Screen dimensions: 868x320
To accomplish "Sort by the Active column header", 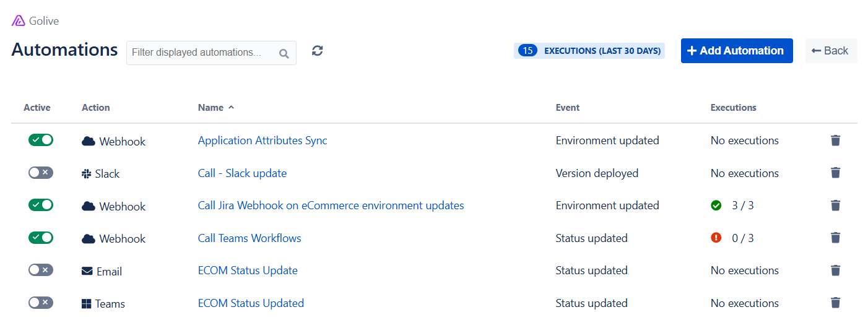I will coord(37,108).
